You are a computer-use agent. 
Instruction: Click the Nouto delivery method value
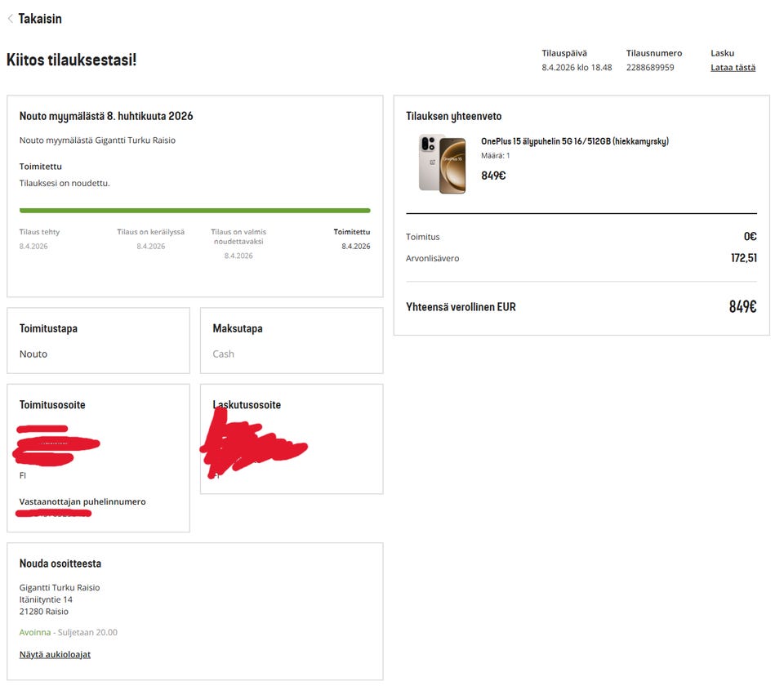[x=33, y=354]
